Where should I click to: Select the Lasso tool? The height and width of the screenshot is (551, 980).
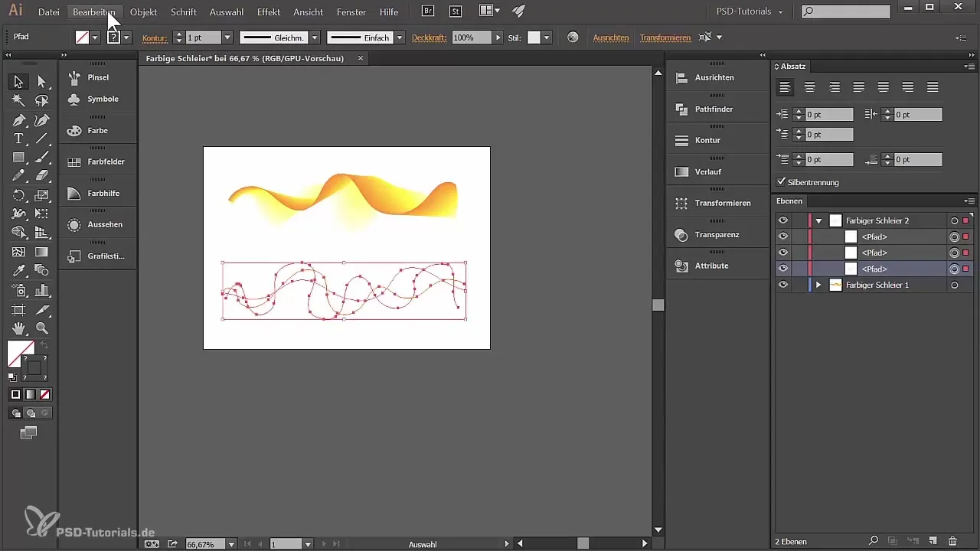click(x=42, y=100)
